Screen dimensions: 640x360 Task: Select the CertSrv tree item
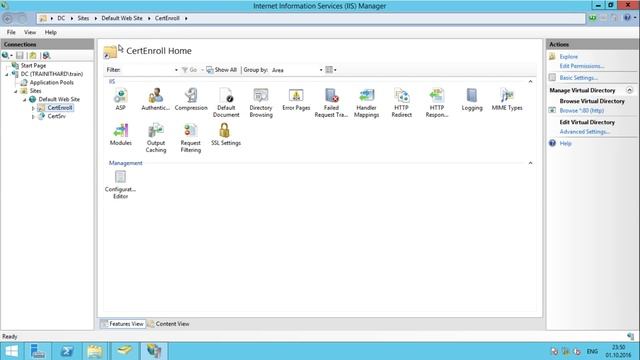tap(56, 116)
